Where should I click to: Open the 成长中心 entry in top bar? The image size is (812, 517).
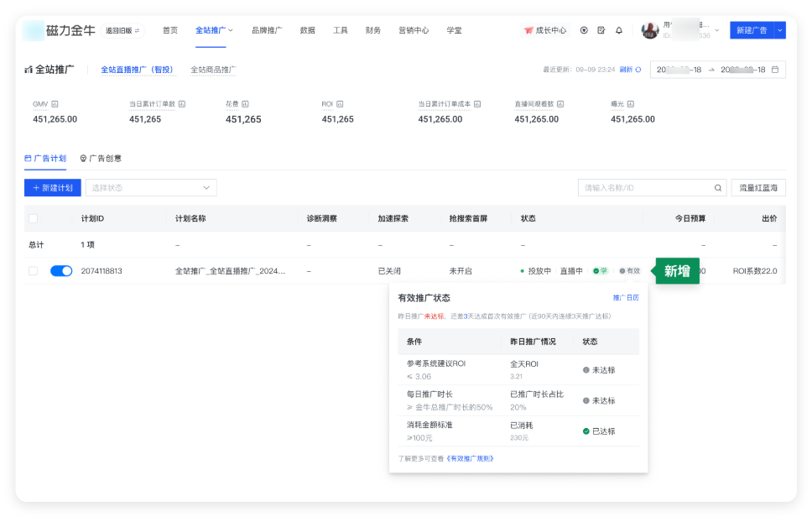[x=545, y=29]
